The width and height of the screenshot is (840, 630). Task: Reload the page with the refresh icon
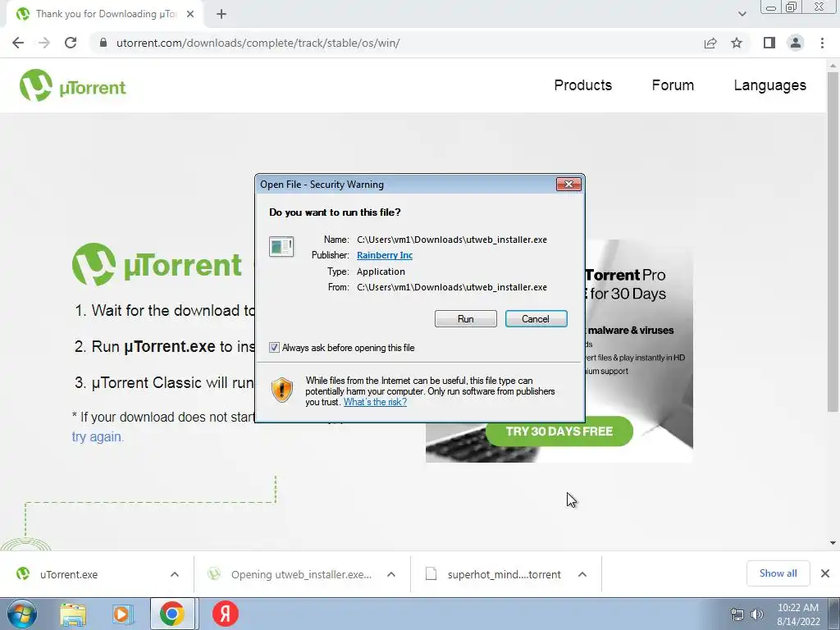[71, 43]
